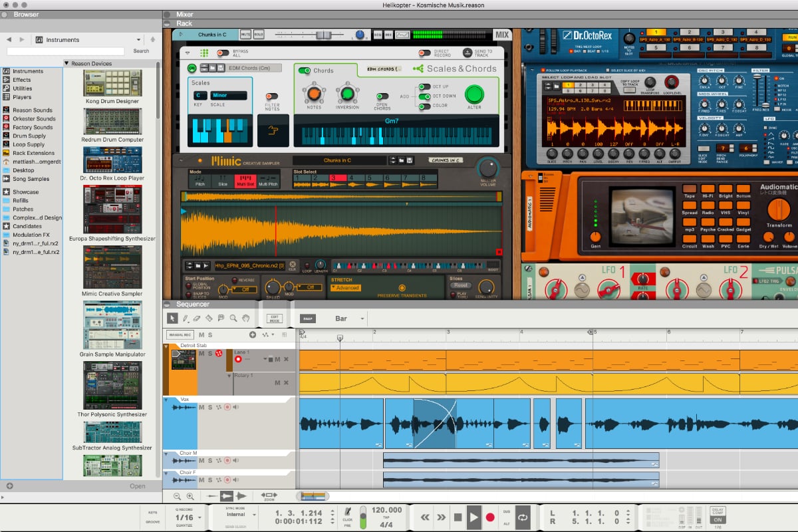Click the Kong Drum Designer thumbnail
Screen dimensions: 798x532
click(112, 83)
